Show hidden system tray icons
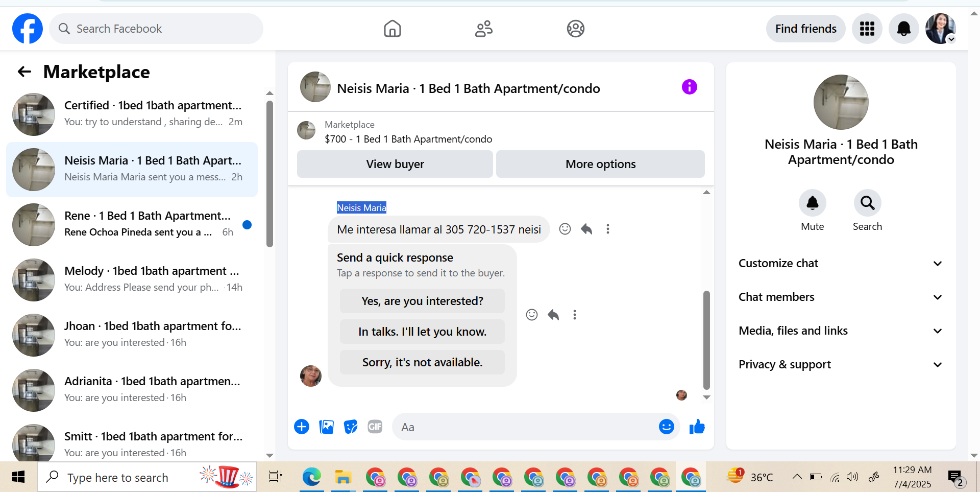Viewport: 980px width, 492px height. tap(797, 477)
